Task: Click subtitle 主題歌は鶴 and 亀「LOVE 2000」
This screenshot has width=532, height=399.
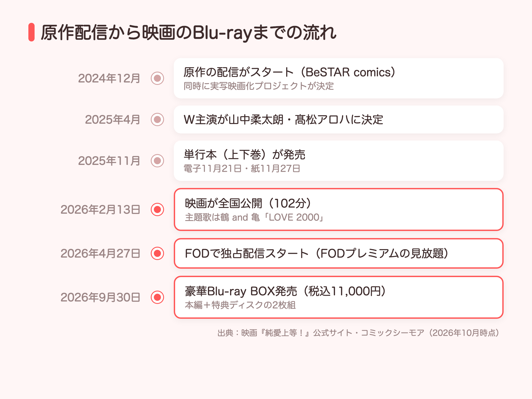Action: coord(254,217)
